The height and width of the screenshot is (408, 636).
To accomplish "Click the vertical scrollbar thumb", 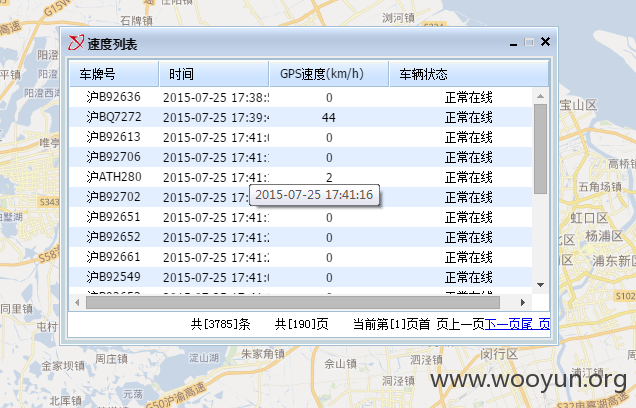I will (540, 149).
